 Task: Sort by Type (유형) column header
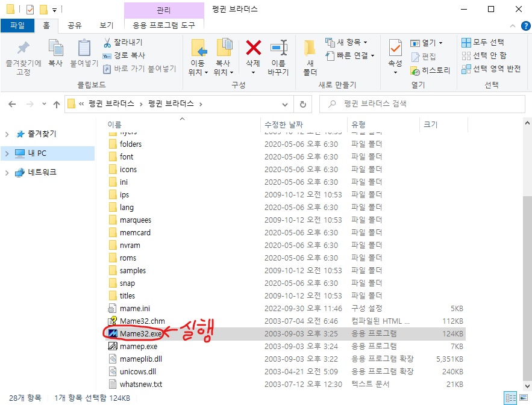[358, 125]
